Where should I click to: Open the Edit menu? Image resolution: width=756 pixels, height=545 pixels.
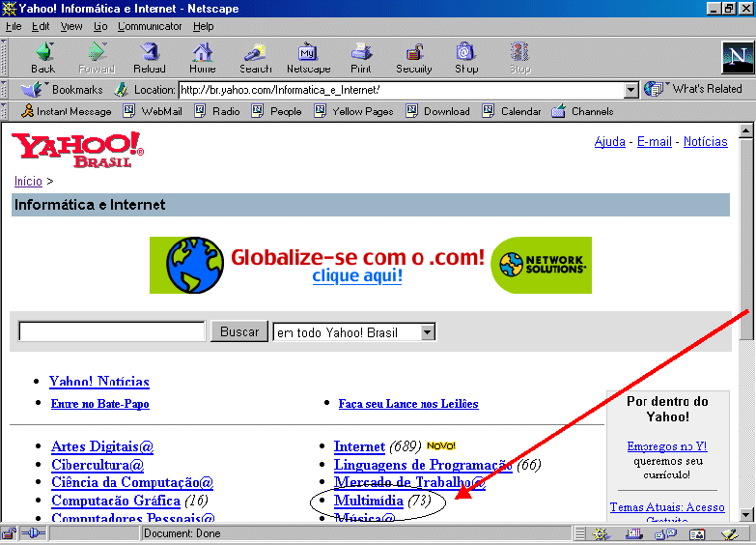(41, 26)
